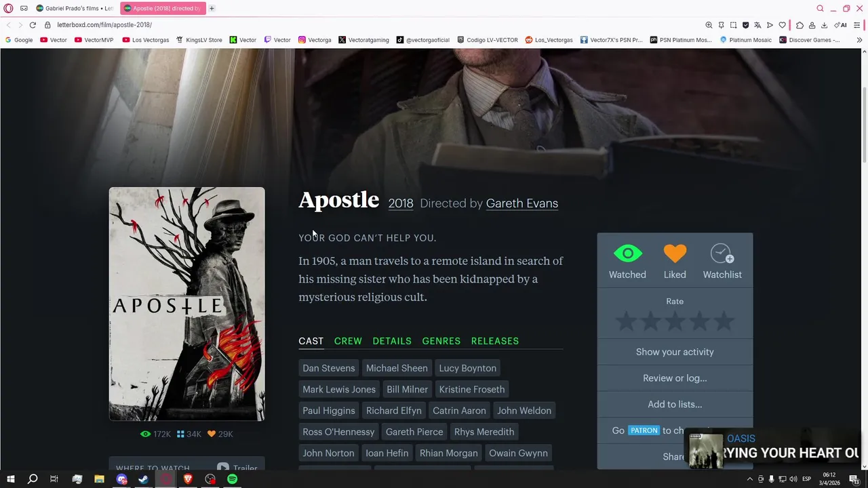Open Windows Start menu

(x=10, y=479)
